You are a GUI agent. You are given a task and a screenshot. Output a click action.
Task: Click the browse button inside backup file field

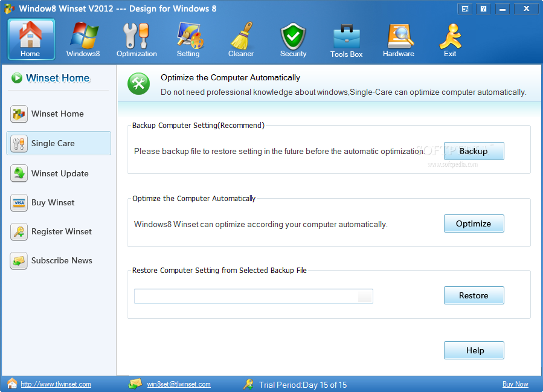pos(365,297)
